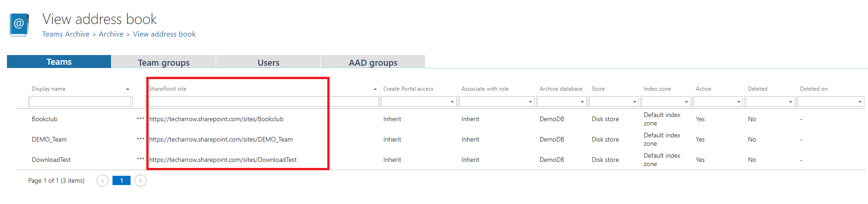
Task: Sort by SharePoint site arrow
Action: pos(375,89)
